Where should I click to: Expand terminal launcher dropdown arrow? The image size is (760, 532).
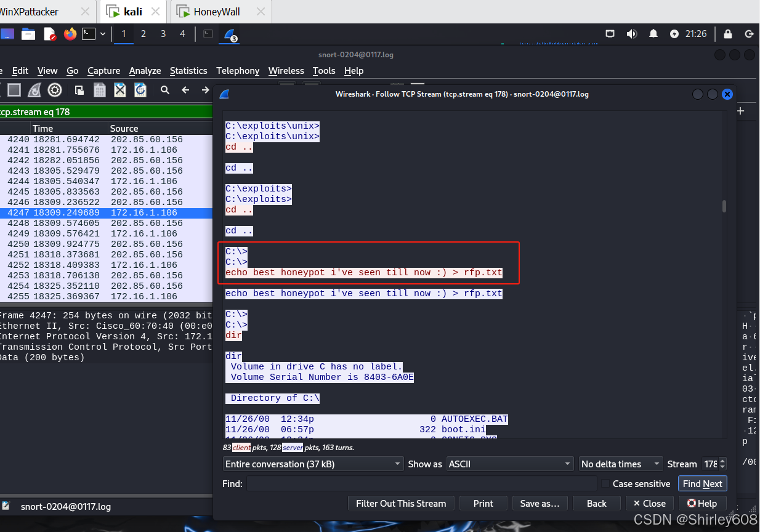pos(103,34)
